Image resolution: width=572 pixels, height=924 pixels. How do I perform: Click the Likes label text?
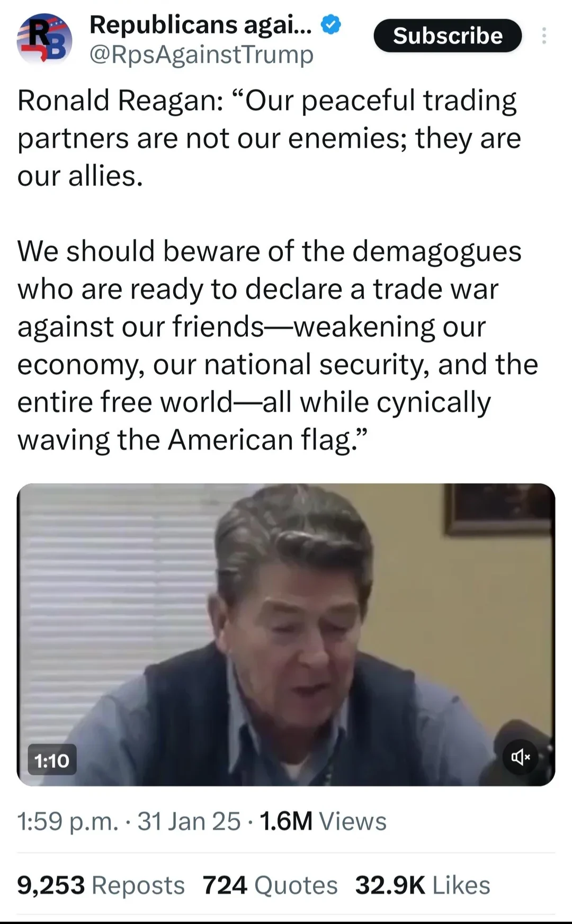coord(461,885)
